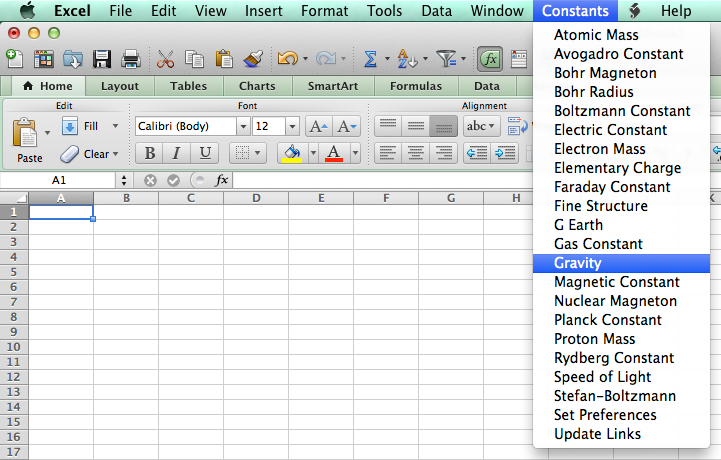Viewport: 721px width, 460px height.
Task: Toggle the fx Formula Builder button
Action: pyautogui.click(x=490, y=59)
